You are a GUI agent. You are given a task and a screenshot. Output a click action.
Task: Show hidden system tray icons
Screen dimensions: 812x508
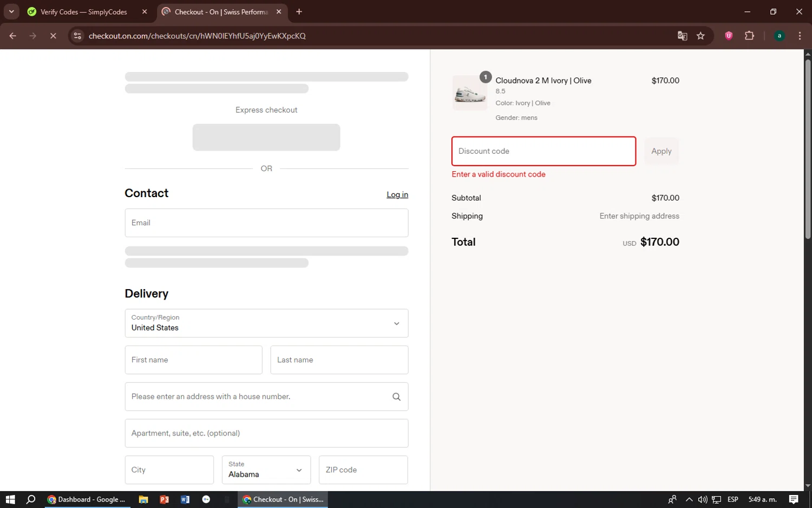pos(689,499)
